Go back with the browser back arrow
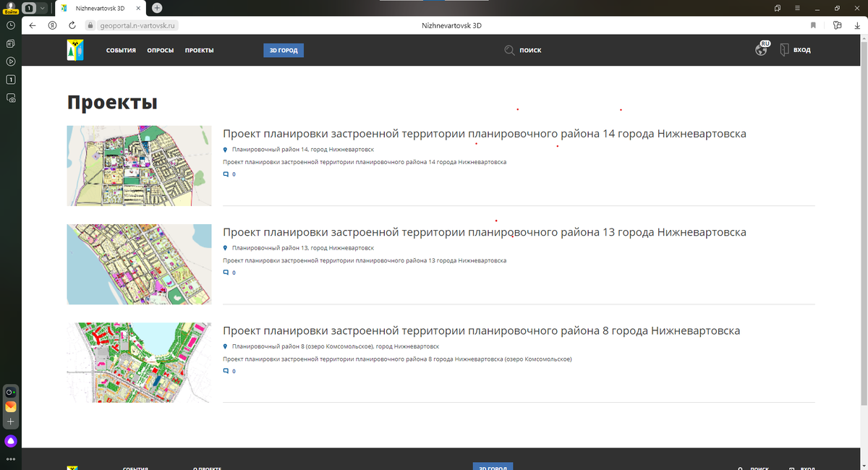Viewport: 868px width, 470px height. tap(33, 25)
